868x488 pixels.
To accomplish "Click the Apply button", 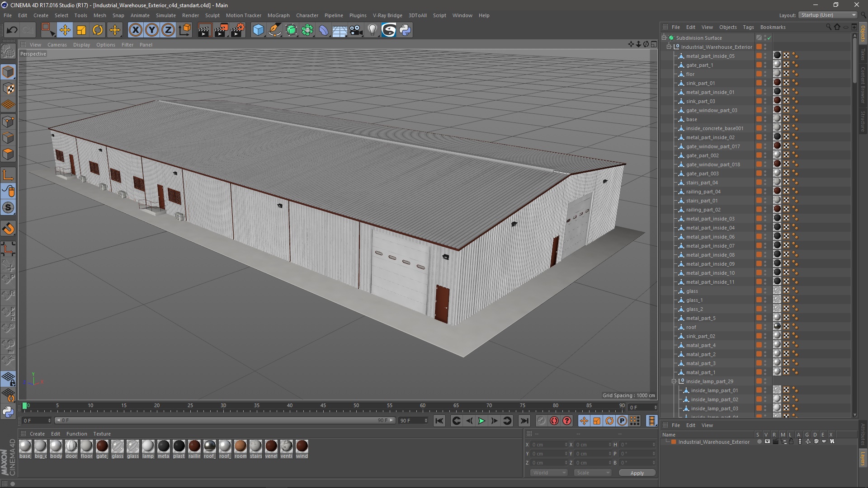I will tap(637, 473).
